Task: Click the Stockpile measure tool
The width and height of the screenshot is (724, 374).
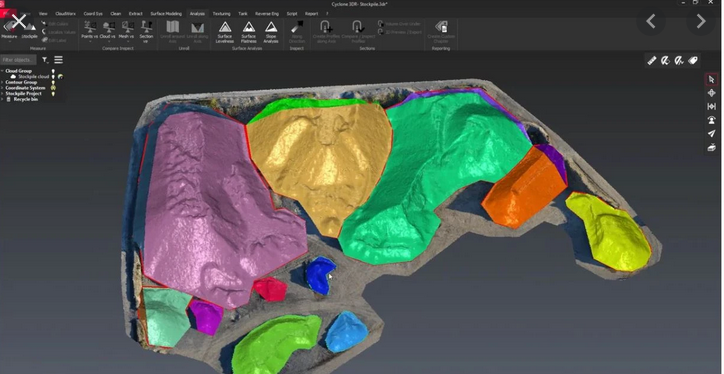Action: tap(30, 31)
